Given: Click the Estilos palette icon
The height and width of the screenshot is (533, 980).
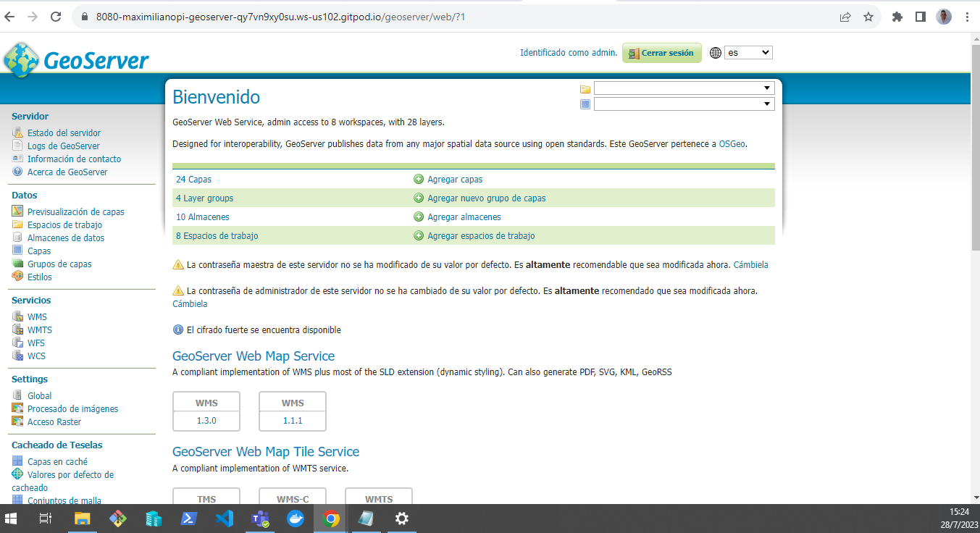Looking at the screenshot, I should click(17, 277).
